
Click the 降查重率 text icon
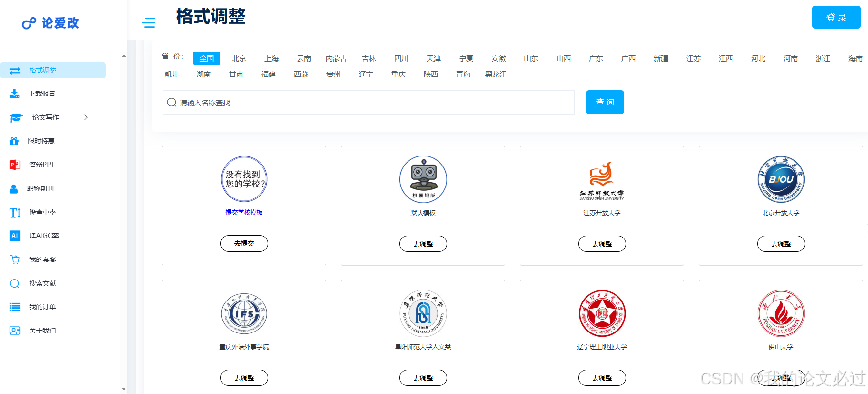(x=15, y=212)
